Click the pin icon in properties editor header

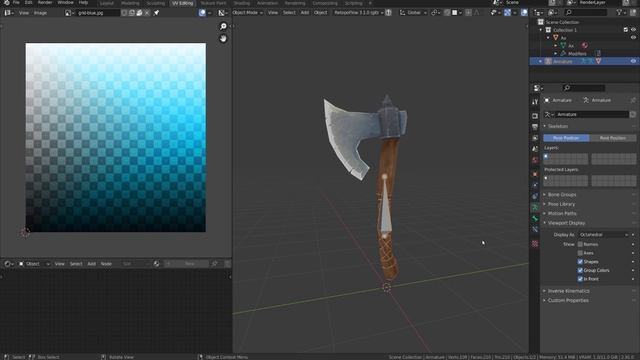coord(633,100)
